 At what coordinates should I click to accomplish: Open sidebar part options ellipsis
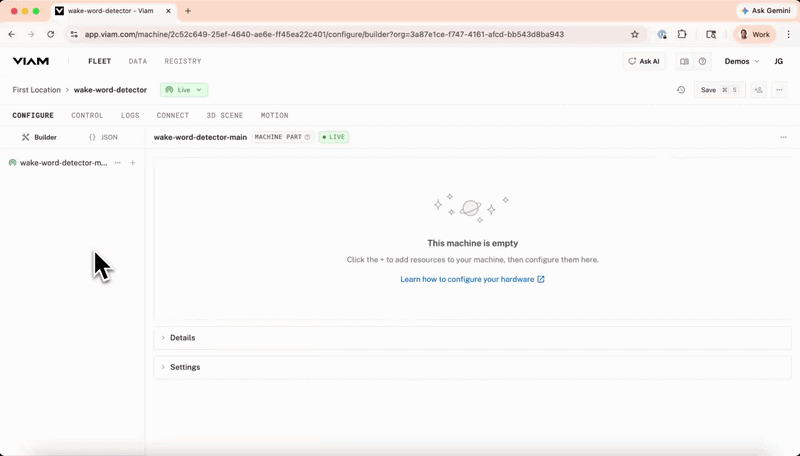[118, 163]
